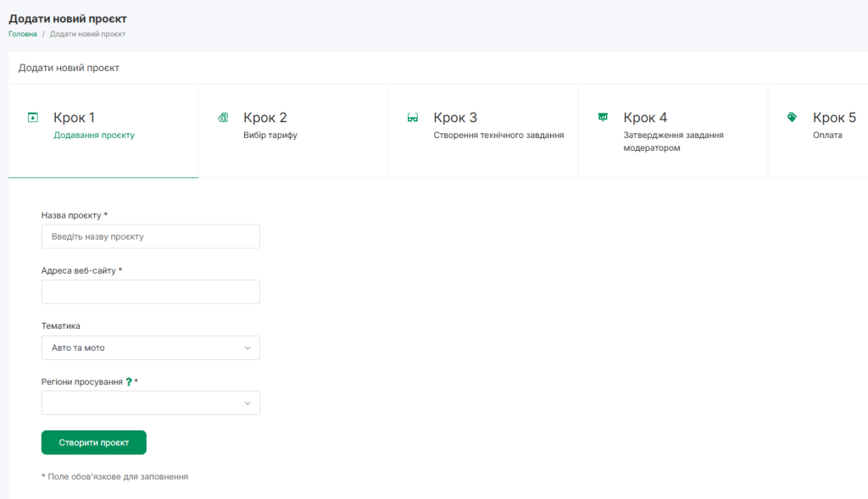Image resolution: width=868 pixels, height=499 pixels.
Task: Click the green question mark help icon
Action: [129, 382]
